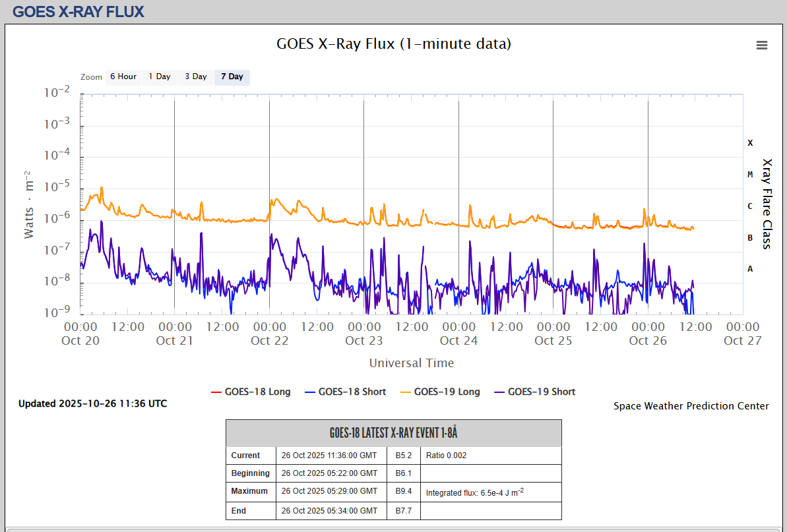Screen dimensions: 787x532
Task: Open the chart context hamburger menu
Action: [762, 45]
